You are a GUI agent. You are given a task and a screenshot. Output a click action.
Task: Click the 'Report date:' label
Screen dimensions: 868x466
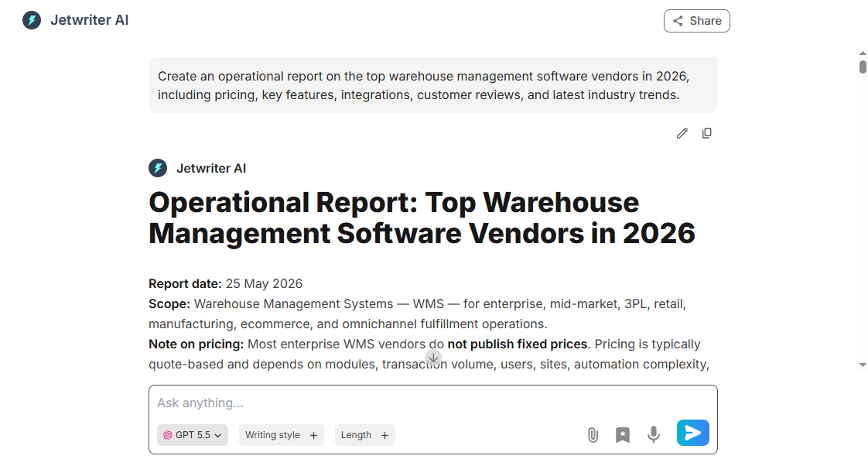(185, 283)
